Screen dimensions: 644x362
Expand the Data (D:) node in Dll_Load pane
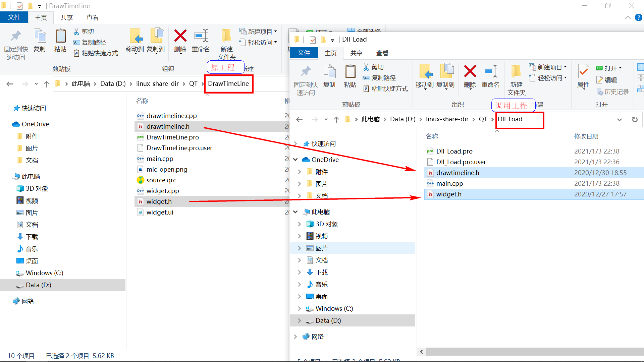pos(299,321)
